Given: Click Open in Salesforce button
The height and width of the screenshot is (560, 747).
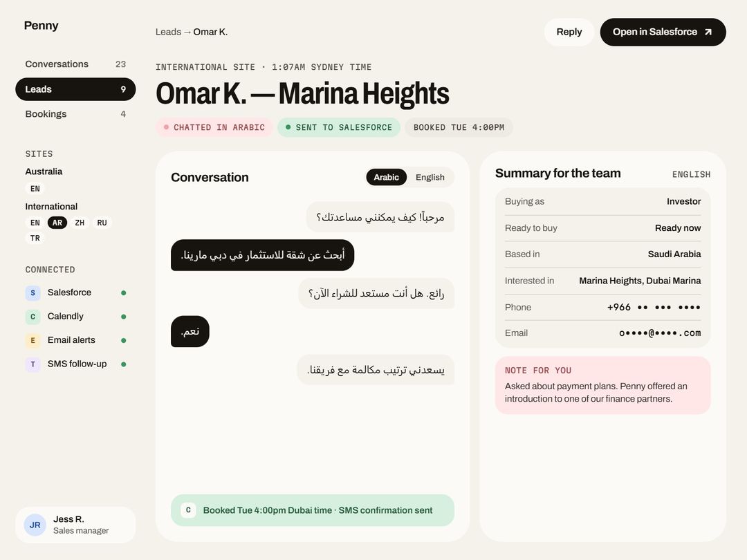Looking at the screenshot, I should point(663,32).
